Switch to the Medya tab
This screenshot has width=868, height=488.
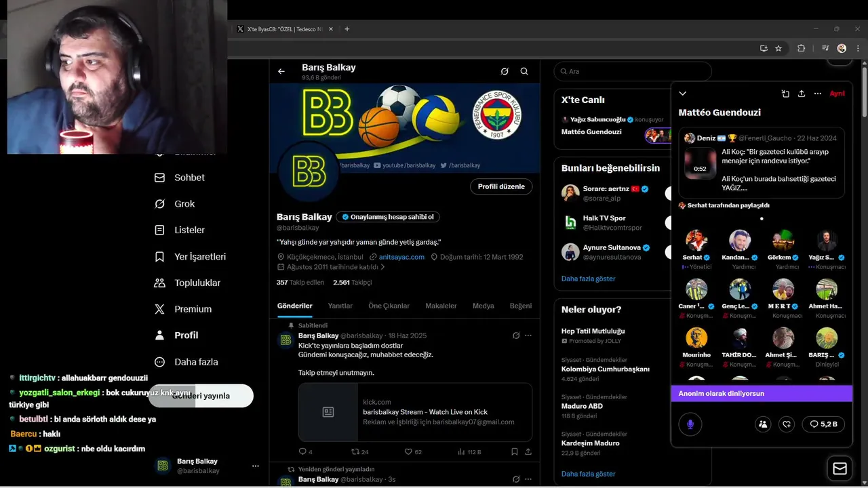484,306
